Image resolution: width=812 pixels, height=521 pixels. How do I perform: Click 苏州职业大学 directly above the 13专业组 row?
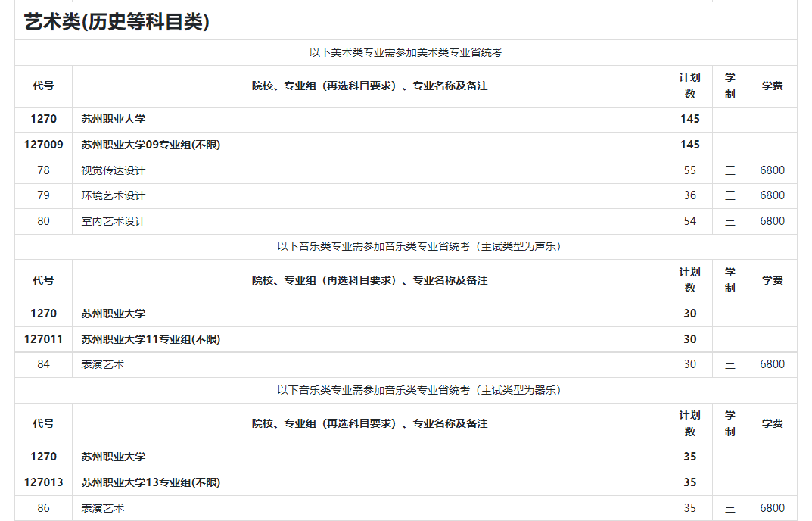coord(114,457)
